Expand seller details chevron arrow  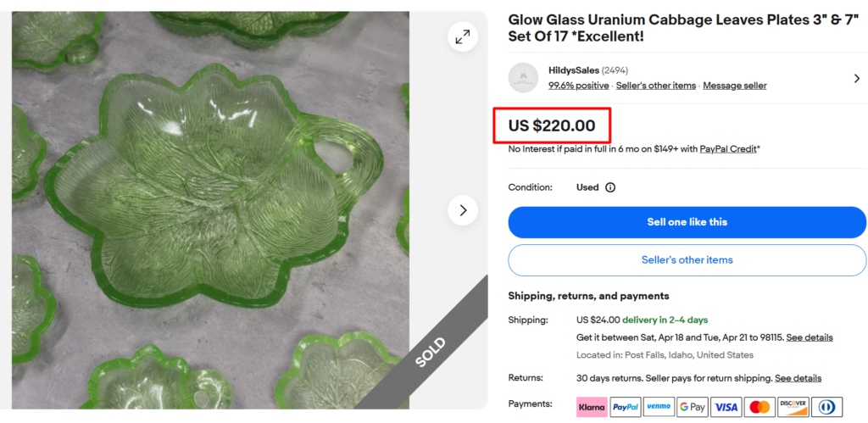(x=856, y=78)
